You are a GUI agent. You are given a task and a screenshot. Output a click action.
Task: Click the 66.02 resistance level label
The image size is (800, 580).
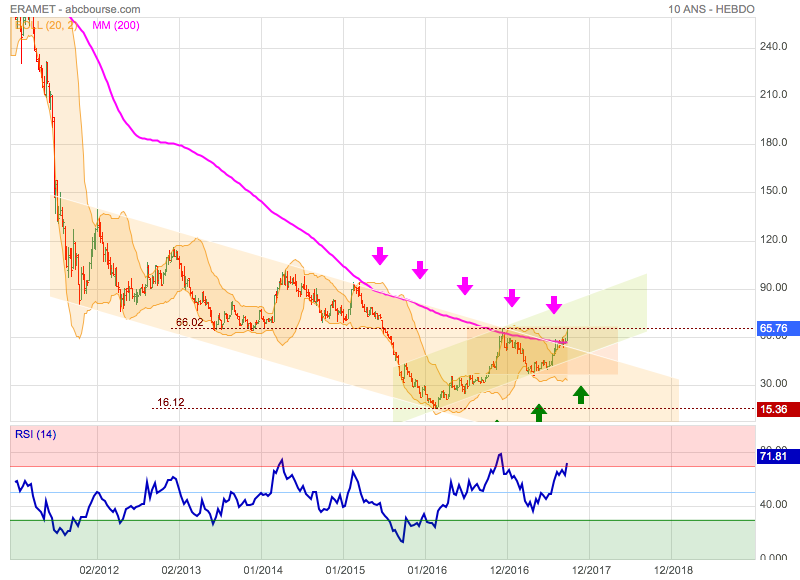(189, 322)
